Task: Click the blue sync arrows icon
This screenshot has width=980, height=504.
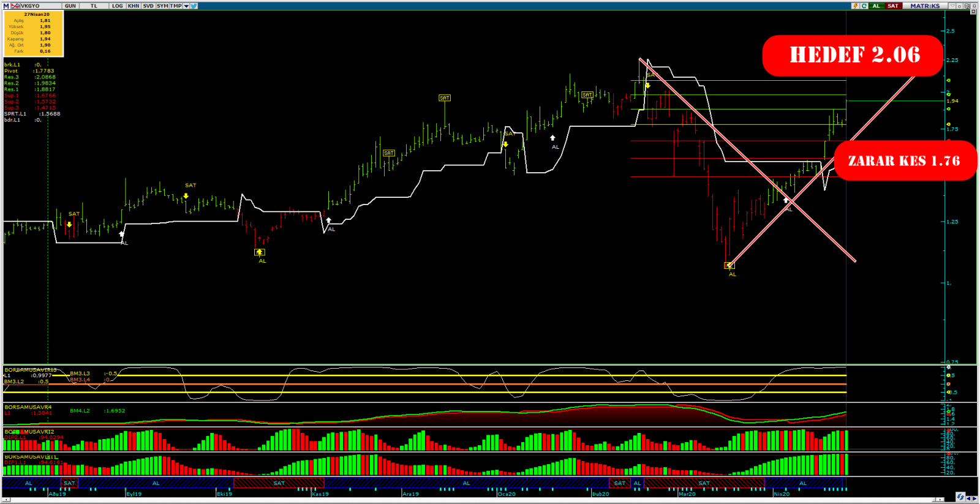Action: click(960, 497)
